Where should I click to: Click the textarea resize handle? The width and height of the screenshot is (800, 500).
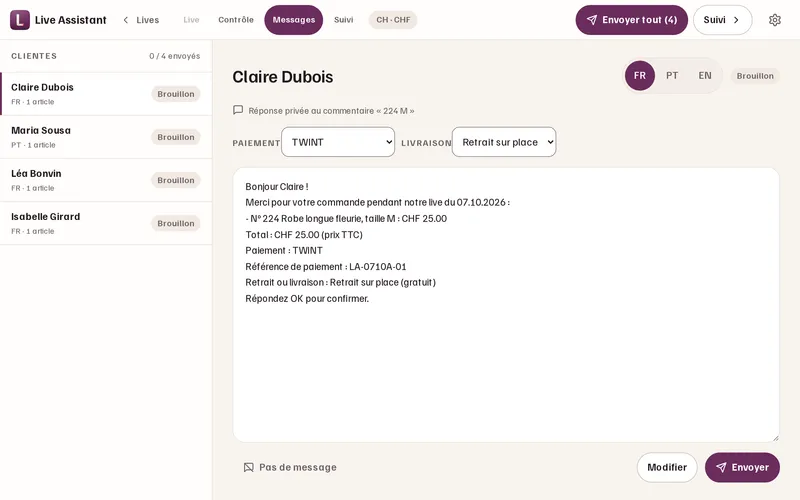coord(775,438)
